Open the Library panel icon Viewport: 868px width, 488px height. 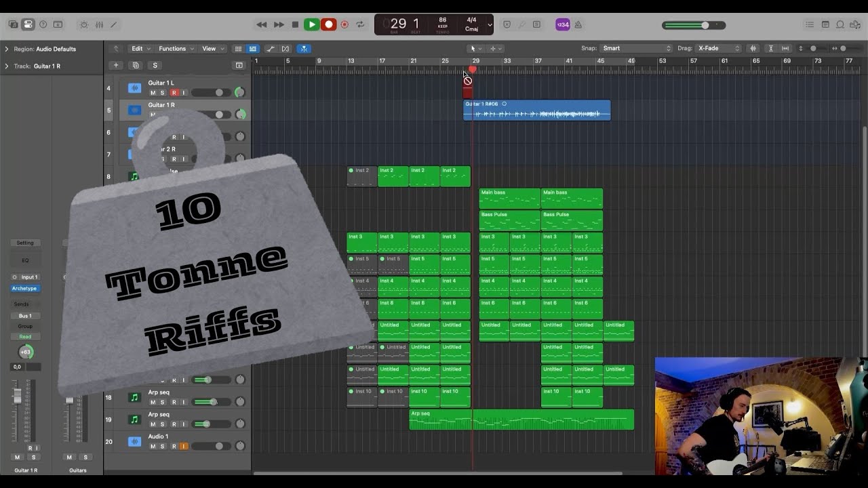point(13,24)
